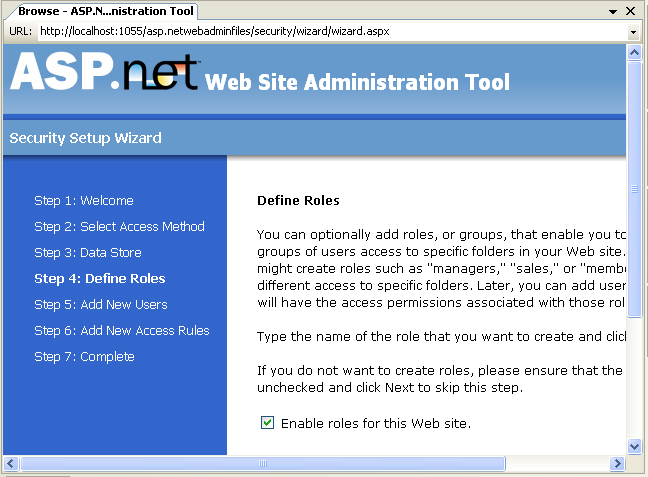648x477 pixels.
Task: Open the URL address dropdown arrow
Action: tap(633, 31)
